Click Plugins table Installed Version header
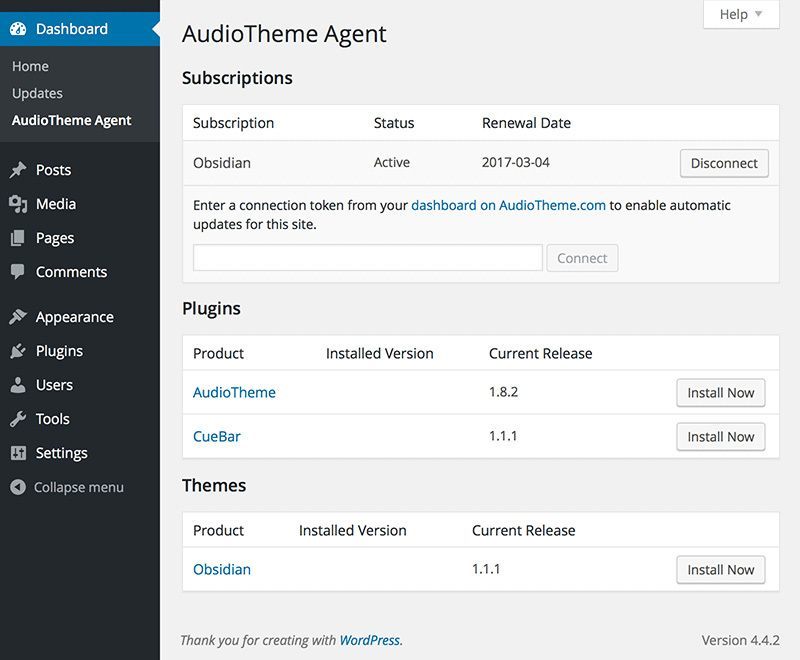 click(380, 353)
